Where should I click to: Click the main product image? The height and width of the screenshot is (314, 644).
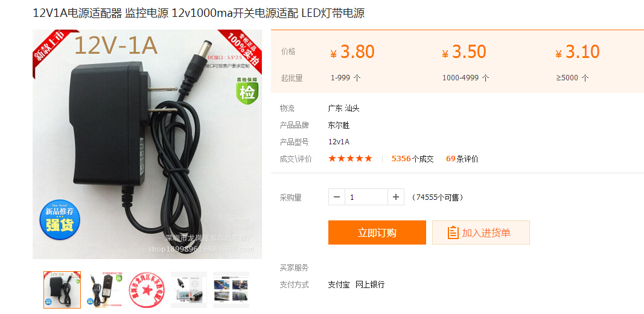click(x=147, y=144)
